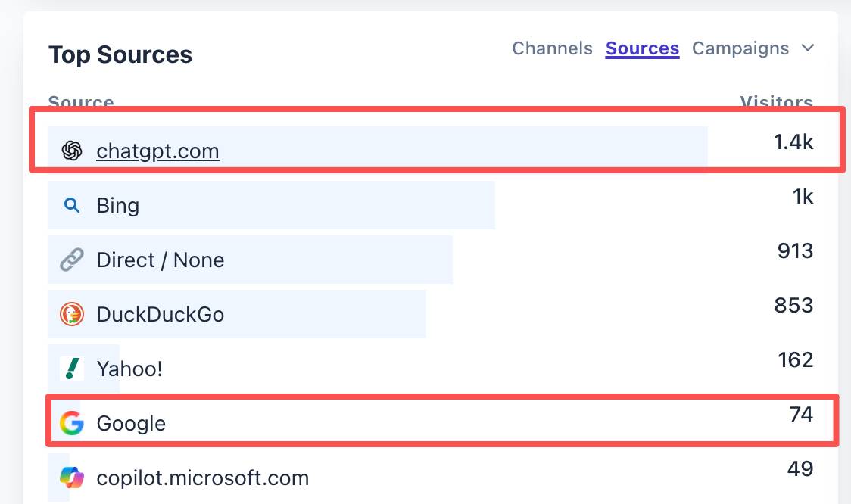The image size is (851, 504).
Task: Click the DuckDuckGo duck icon
Action: tap(72, 314)
